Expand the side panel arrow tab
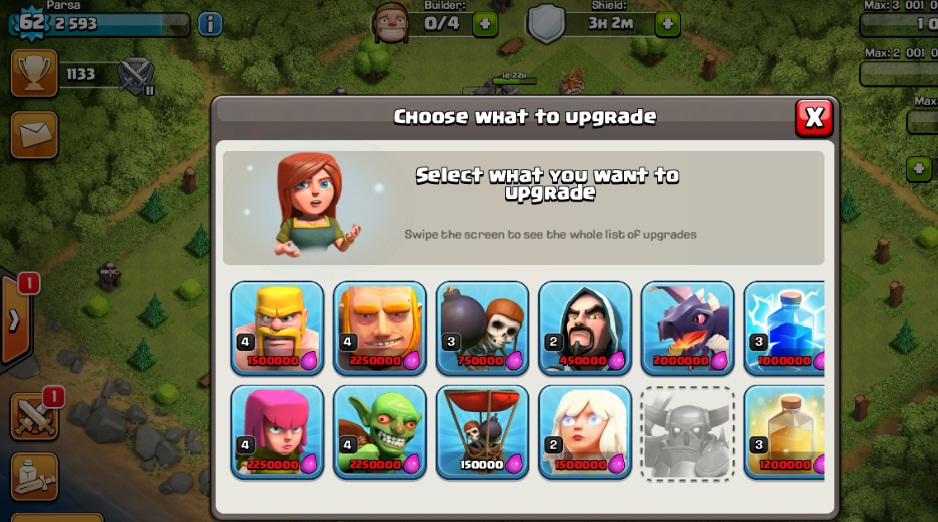Image resolution: width=938 pixels, height=522 pixels. 15,320
